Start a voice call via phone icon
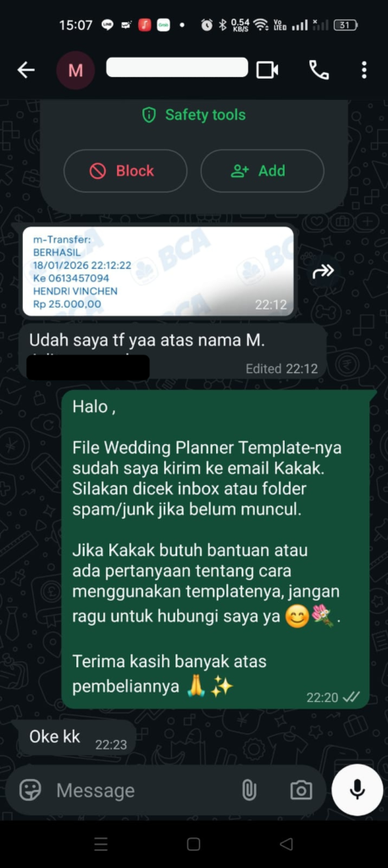388x868 pixels. [319, 70]
